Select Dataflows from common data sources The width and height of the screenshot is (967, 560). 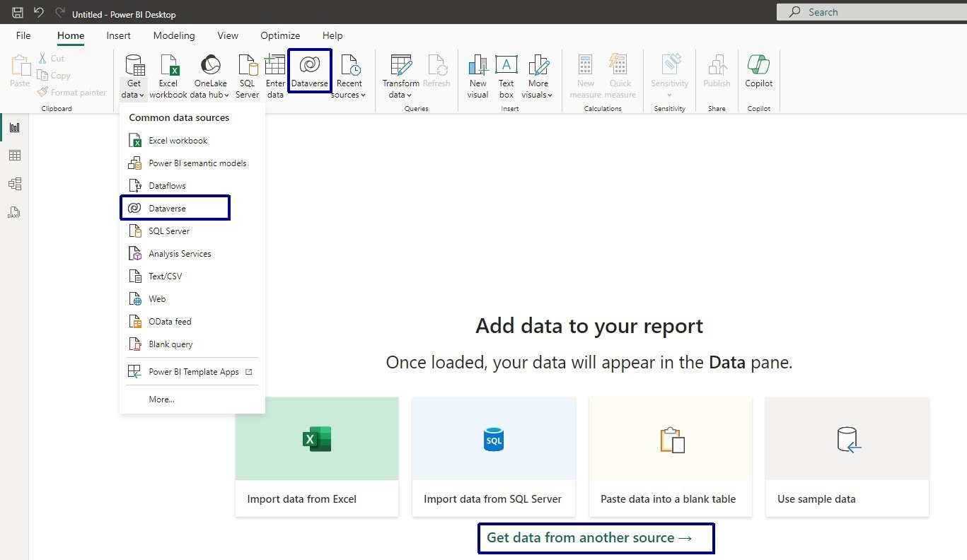(x=192, y=186)
